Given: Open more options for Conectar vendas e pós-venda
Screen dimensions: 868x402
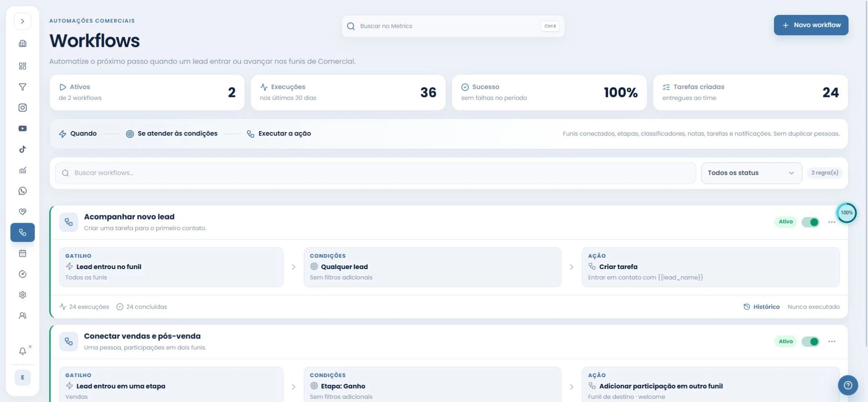Looking at the screenshot, I should tap(832, 342).
